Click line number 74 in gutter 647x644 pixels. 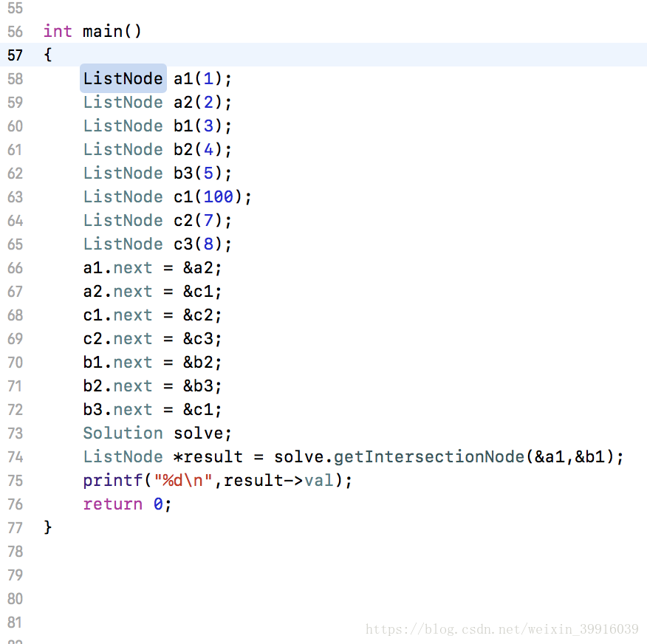[x=15, y=457]
